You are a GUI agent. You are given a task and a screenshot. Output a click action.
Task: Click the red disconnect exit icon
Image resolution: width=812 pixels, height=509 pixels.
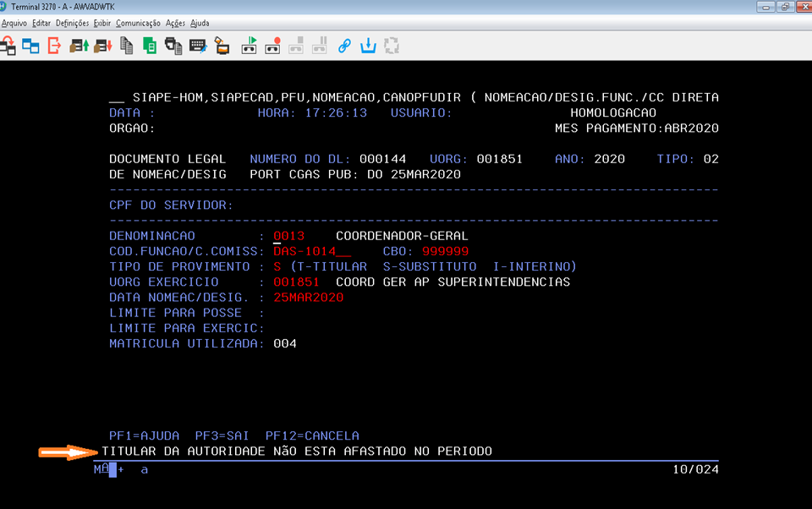point(54,46)
